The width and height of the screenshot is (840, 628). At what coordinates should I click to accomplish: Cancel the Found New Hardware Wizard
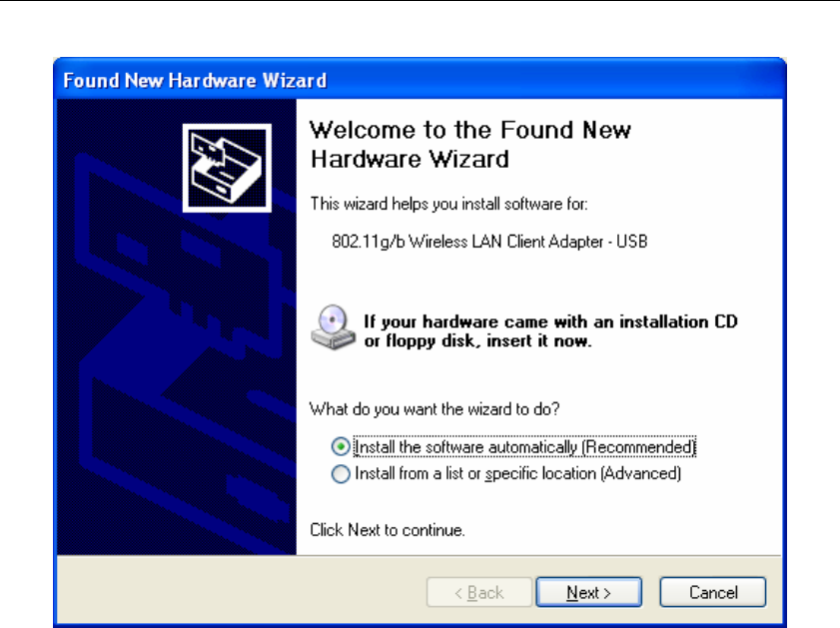[x=713, y=592]
